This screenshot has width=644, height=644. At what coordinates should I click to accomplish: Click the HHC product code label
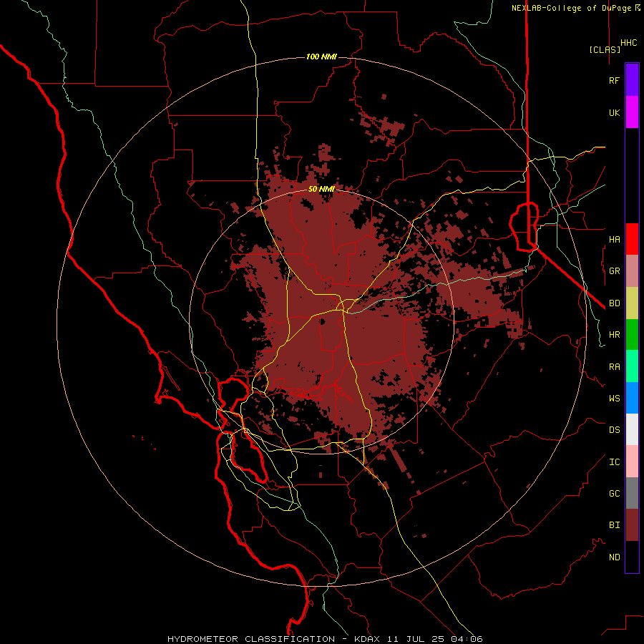coord(629,43)
